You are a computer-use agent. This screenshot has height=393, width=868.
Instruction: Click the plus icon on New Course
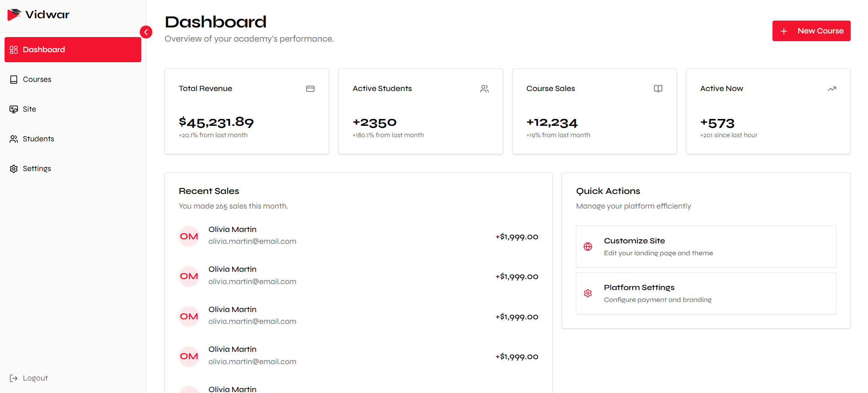pyautogui.click(x=784, y=31)
